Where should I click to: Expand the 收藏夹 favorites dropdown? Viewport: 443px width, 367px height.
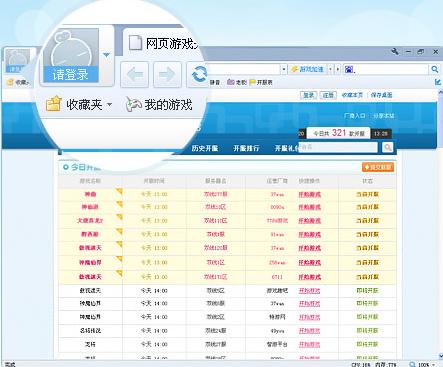point(109,105)
